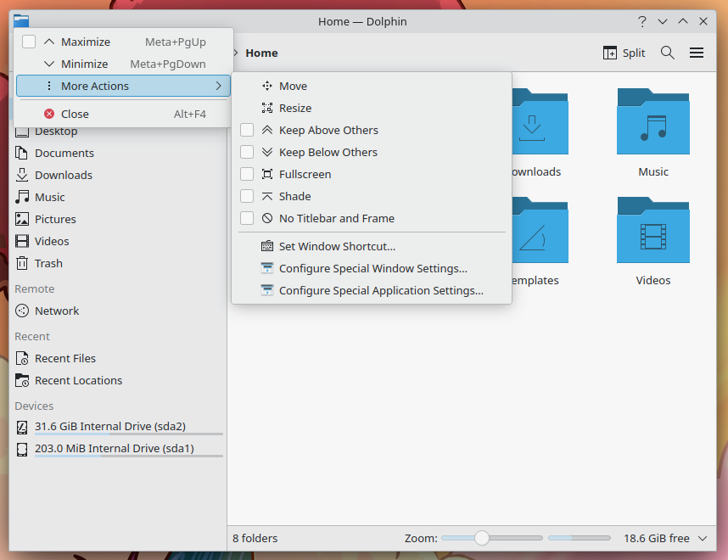Viewport: 728px width, 560px height.
Task: Toggle the Shade checkbox
Action: coord(247,196)
